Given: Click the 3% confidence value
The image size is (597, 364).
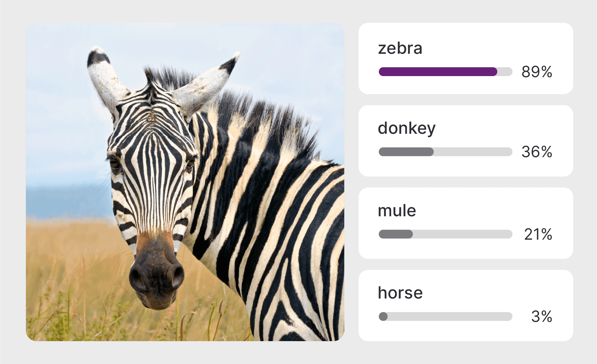Looking at the screenshot, I should tap(542, 316).
